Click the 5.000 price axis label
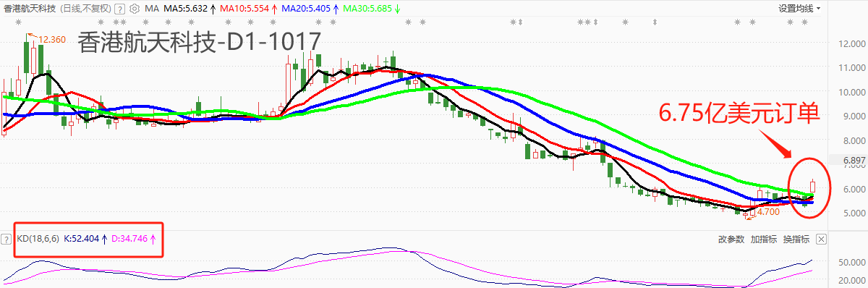 [854, 213]
